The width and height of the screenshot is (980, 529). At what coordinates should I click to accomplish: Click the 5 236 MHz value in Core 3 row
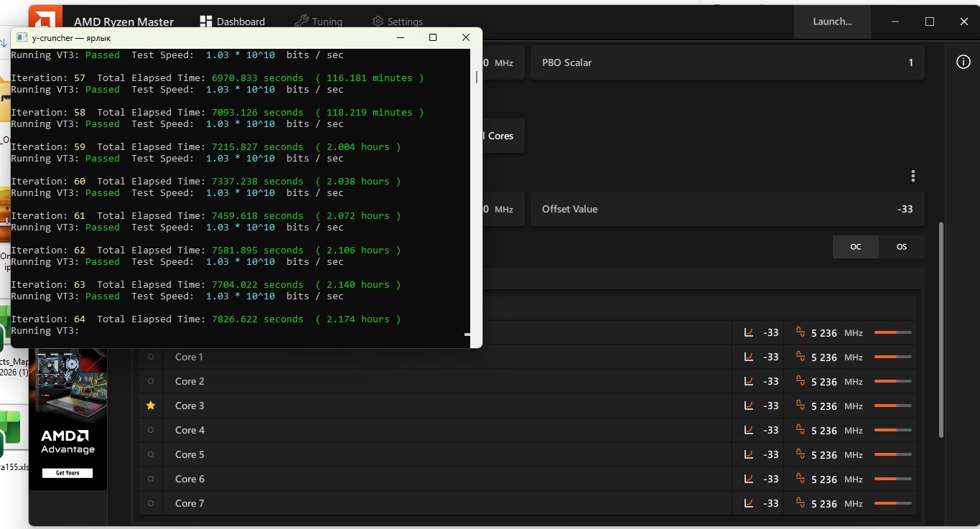point(837,406)
